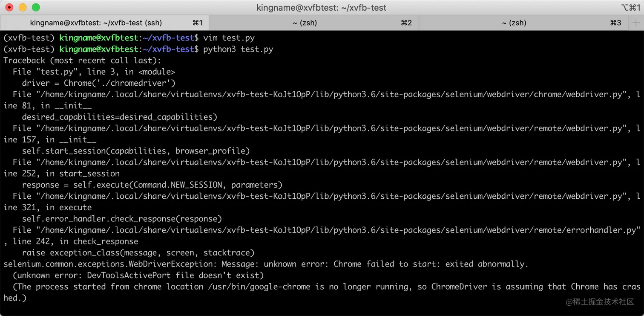Switch to the kingname@xvfbtest ssh tab
644x316 pixels.
pyautogui.click(x=105, y=23)
